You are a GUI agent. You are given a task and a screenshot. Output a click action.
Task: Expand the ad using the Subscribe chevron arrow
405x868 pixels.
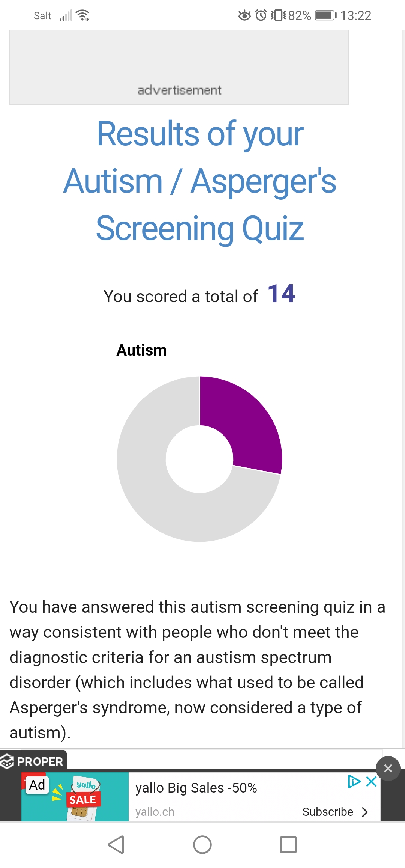pos(365,812)
